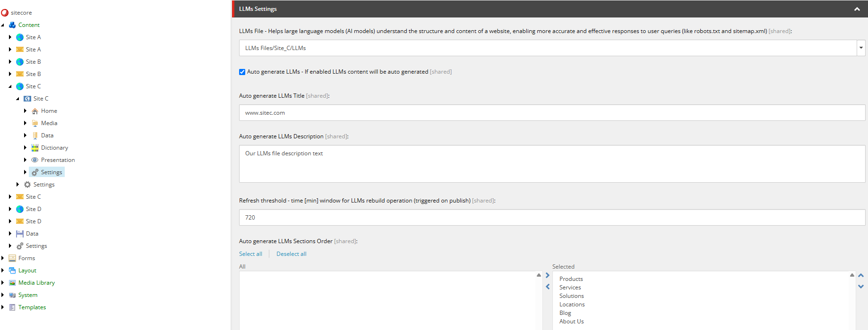Click the sitecore root logo icon

(x=5, y=13)
